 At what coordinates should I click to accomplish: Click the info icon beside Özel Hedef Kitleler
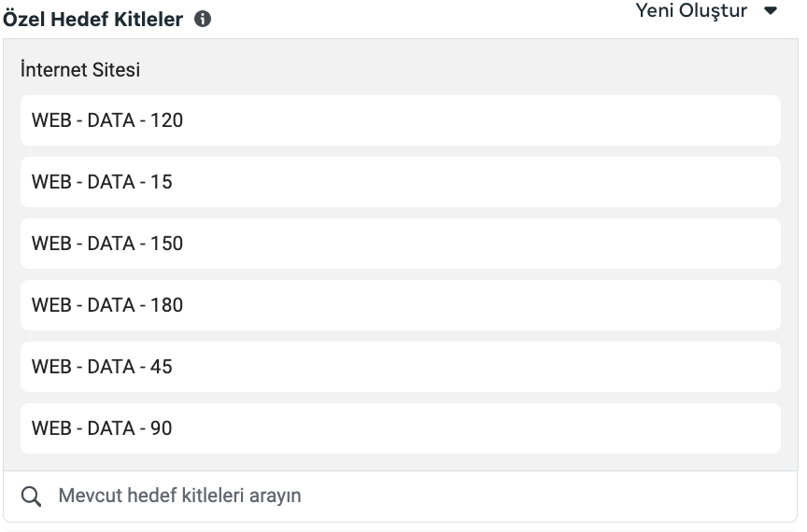pyautogui.click(x=203, y=20)
